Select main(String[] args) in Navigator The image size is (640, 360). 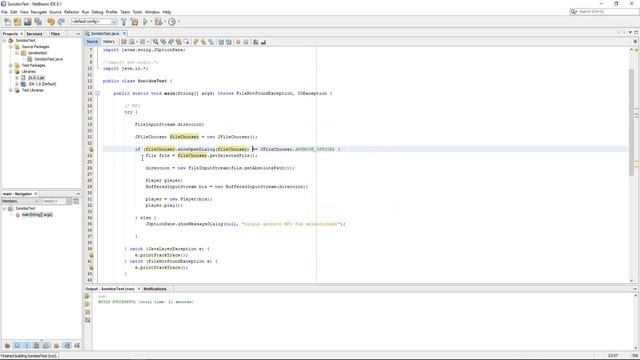point(37,215)
